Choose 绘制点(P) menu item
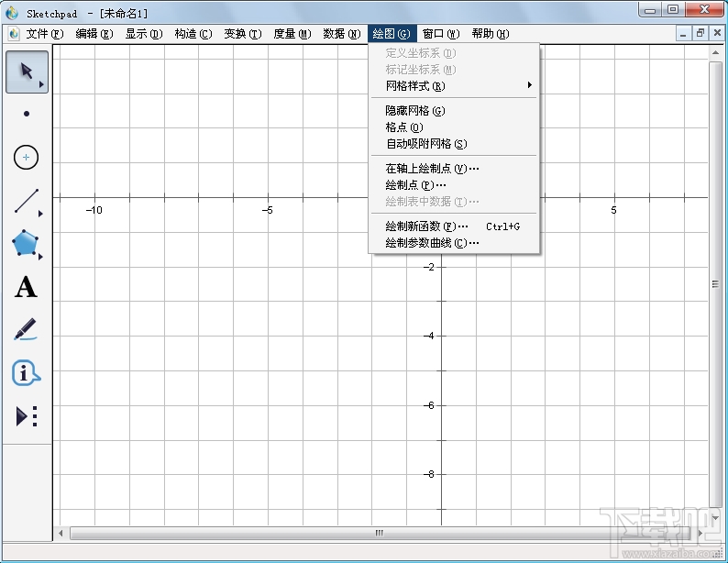 (454, 185)
